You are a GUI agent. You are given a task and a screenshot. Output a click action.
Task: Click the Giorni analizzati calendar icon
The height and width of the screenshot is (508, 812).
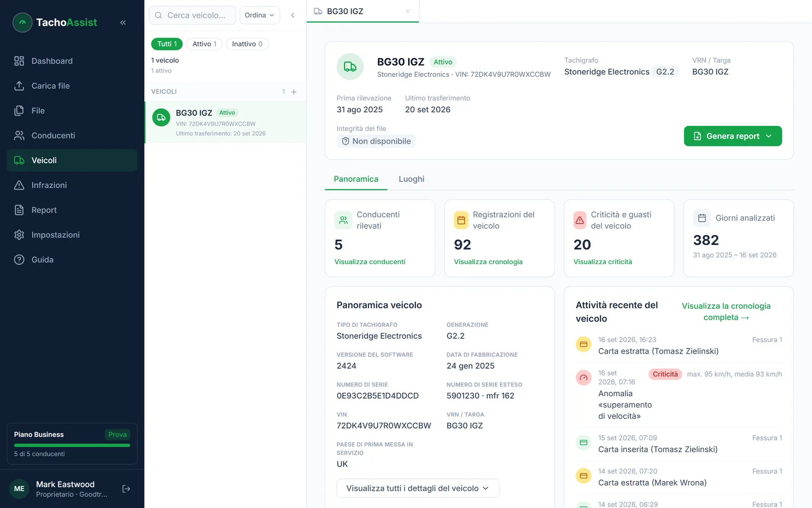[x=702, y=218]
